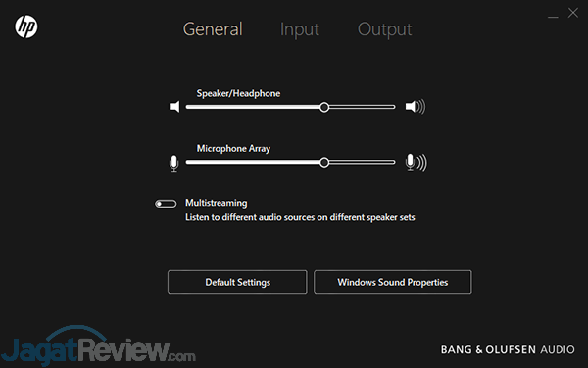The height and width of the screenshot is (368, 588).
Task: Click the Speaker/Headphone slider handle
Action: click(324, 107)
